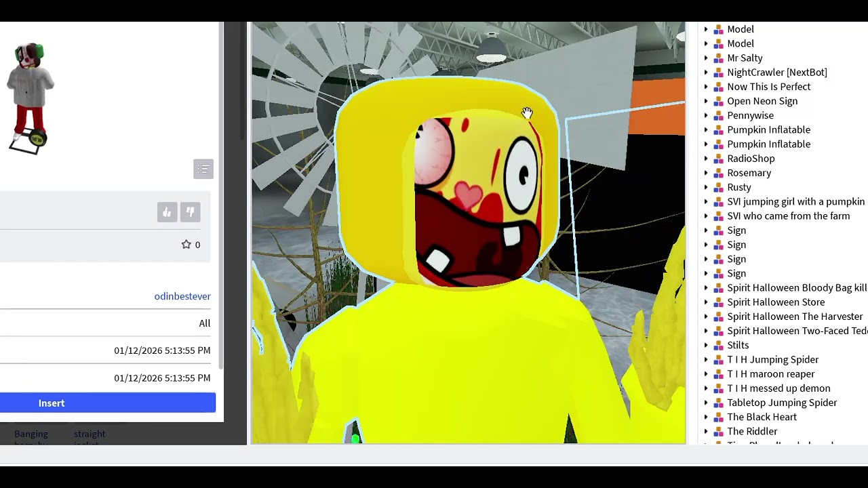
Task: Select Open Neon Sign in Explorer
Action: point(762,101)
